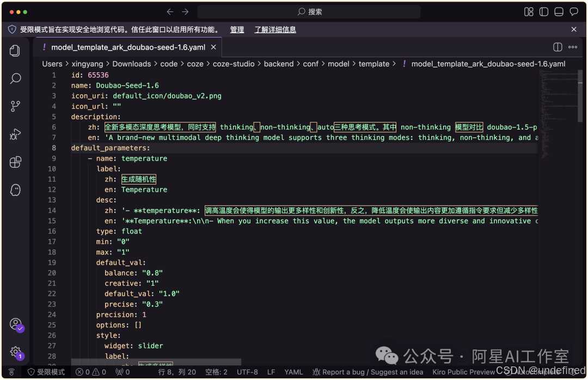
Task: Toggle the bottom panel
Action: tap(559, 11)
